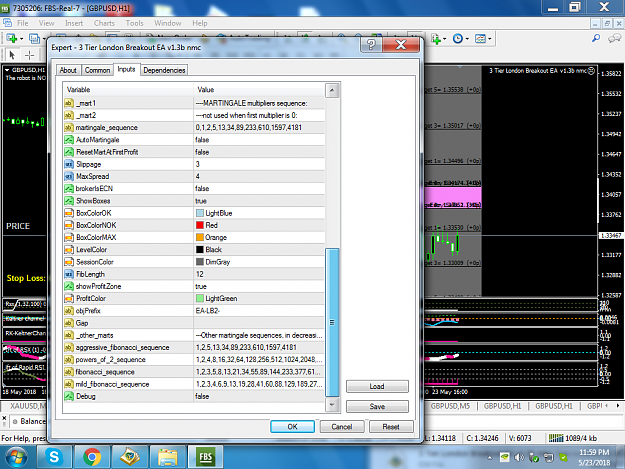Select the ResetMartAtFirstProfit false value
Viewport: 625px width, 469px height.
(x=202, y=152)
